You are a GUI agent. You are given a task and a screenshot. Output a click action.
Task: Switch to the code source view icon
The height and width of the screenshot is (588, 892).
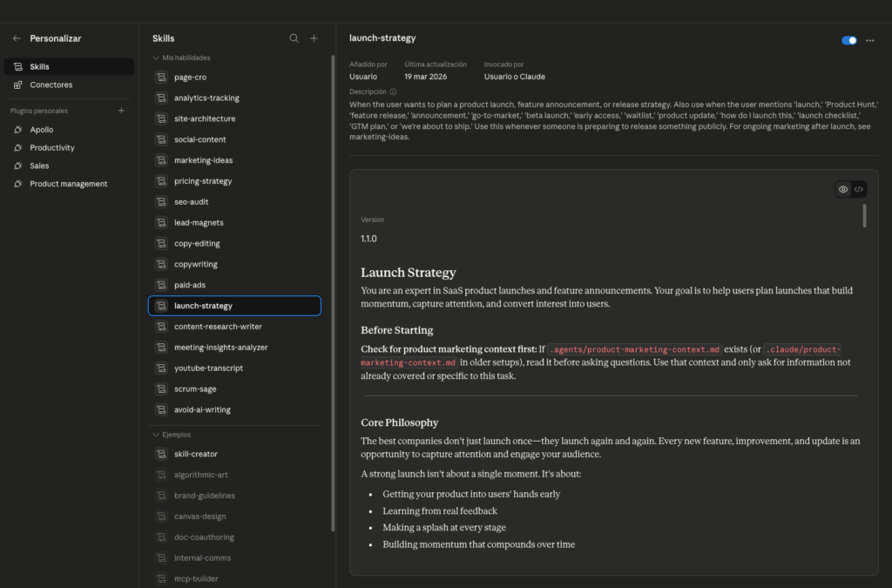pyautogui.click(x=859, y=189)
